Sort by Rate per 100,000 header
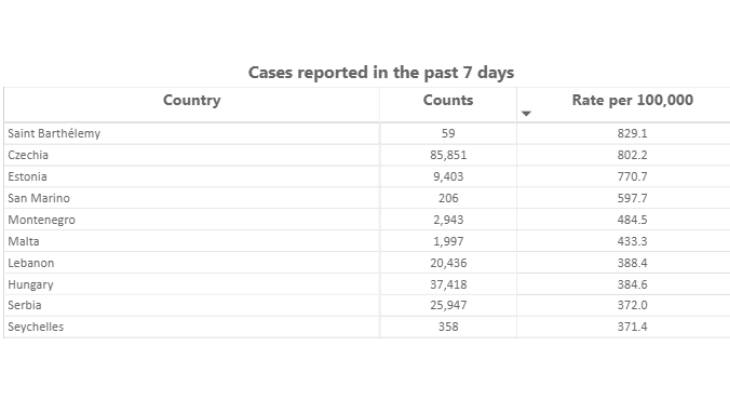The width and height of the screenshot is (730, 400). (632, 100)
